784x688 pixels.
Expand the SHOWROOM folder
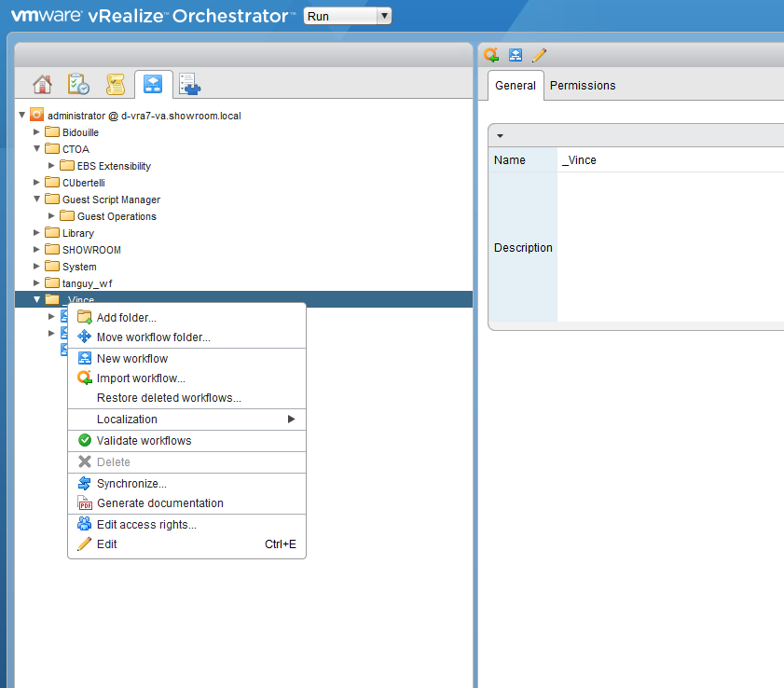36,249
